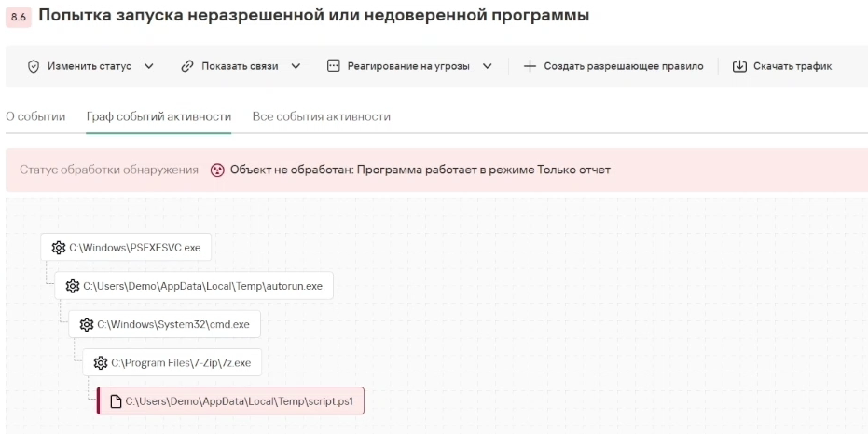Click the plus icon for Создать разрешающее правило
This screenshot has height=434, width=868.
[530, 66]
